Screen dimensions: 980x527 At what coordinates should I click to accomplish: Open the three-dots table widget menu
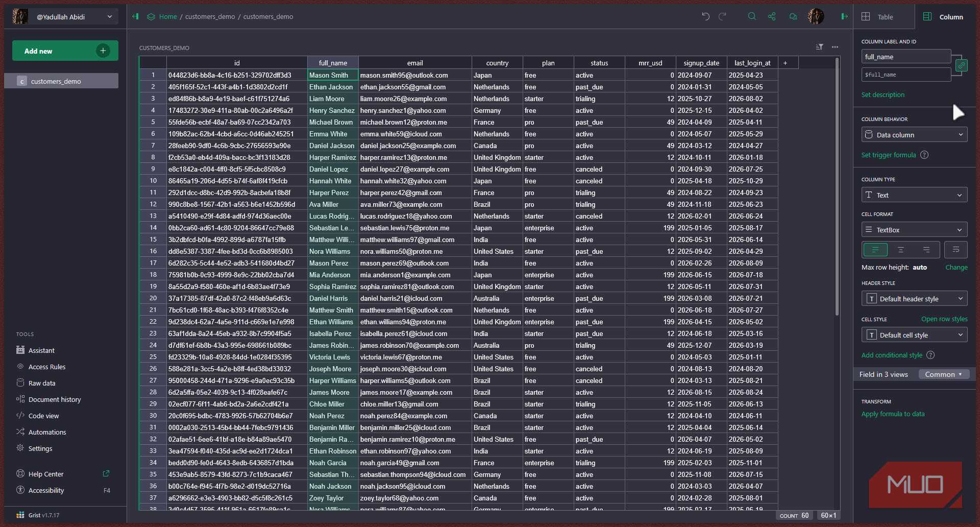(x=835, y=47)
